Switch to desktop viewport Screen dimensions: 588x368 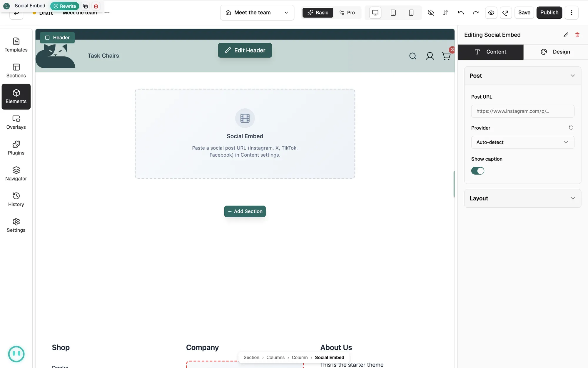(375, 13)
